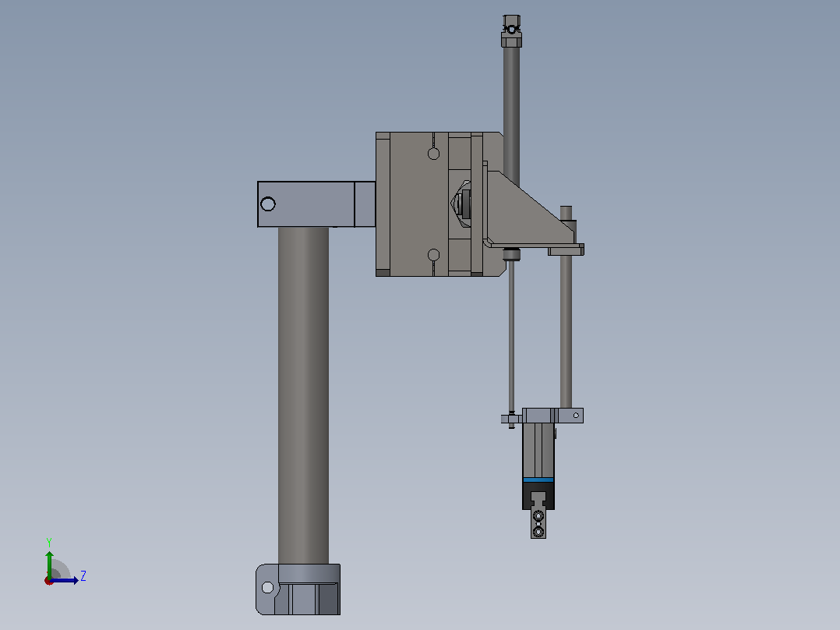
Task: Select the large vertical support column
Action: 303,395
